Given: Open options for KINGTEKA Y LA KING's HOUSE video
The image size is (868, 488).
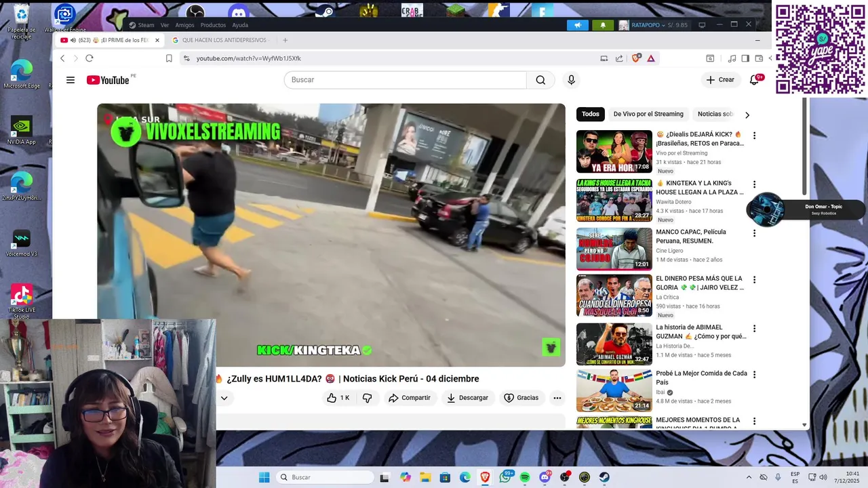Looking at the screenshot, I should pos(754,184).
